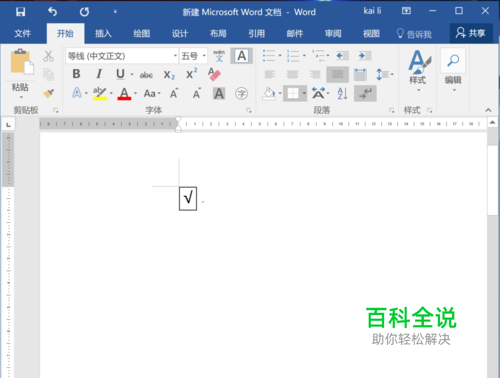Screen dimensions: 500x378
Task: Decrease paragraph indent
Action: coord(342,56)
